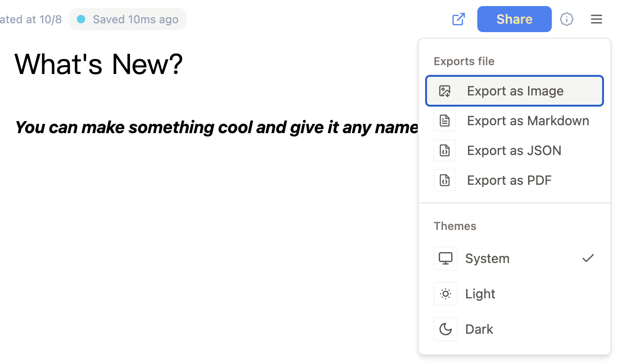617x364 pixels.
Task: Click the Saved 10ms ago status badge
Action: click(128, 19)
